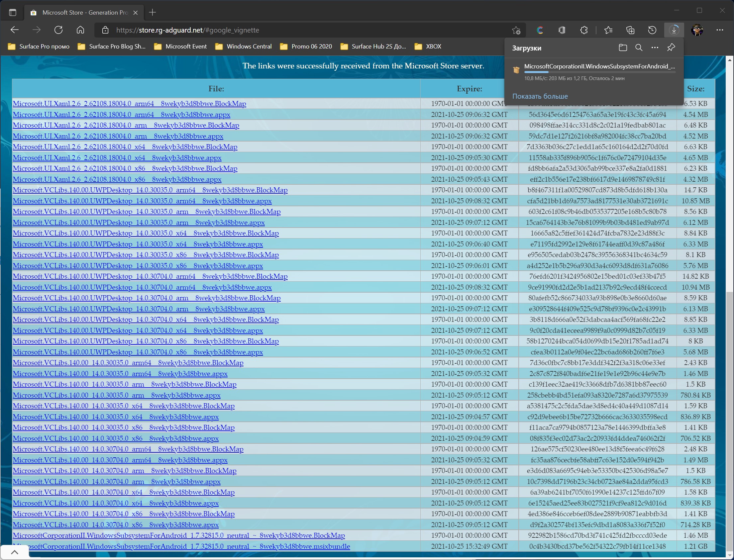Open the Office extension icon

562,30
